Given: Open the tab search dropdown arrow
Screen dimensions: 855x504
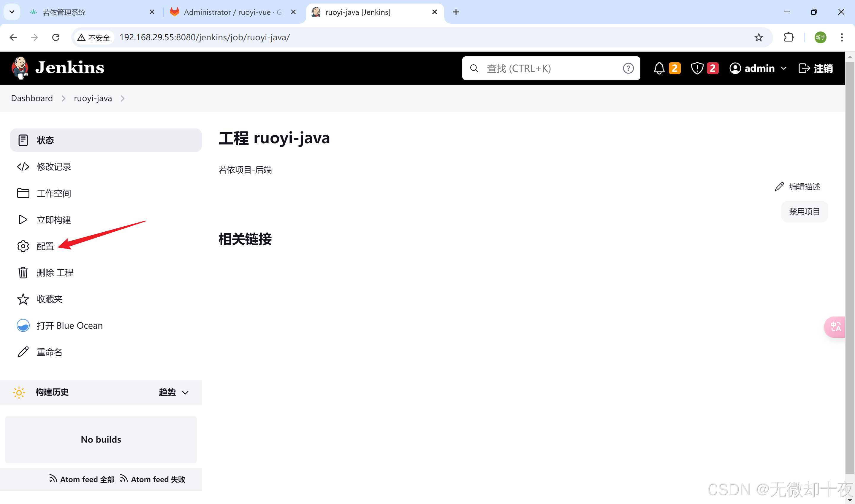Looking at the screenshot, I should [12, 12].
